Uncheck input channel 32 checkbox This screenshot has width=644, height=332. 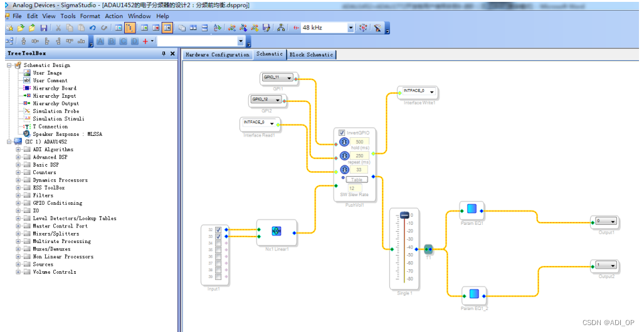(x=218, y=230)
